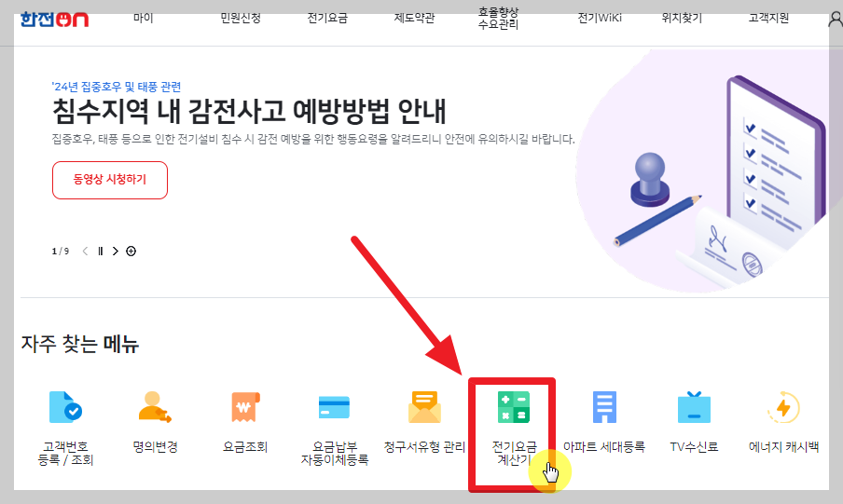Open the 효율향상 수요관리 menu
The image size is (843, 504).
(498, 19)
